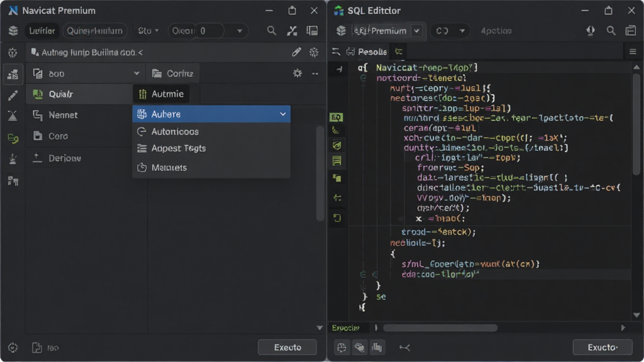The width and height of the screenshot is (644, 362).
Task: Select Metatets from the dropdown list
Action: coord(211,167)
